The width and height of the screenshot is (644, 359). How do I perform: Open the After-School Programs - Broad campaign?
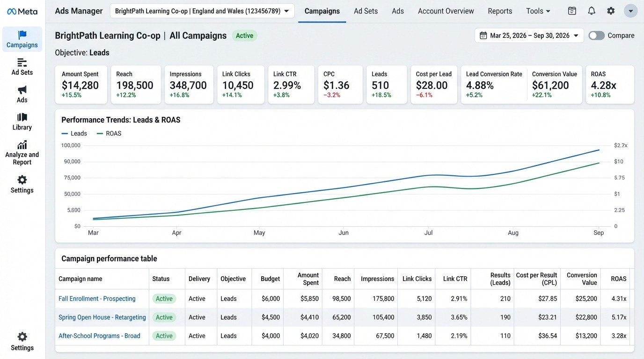click(x=99, y=336)
